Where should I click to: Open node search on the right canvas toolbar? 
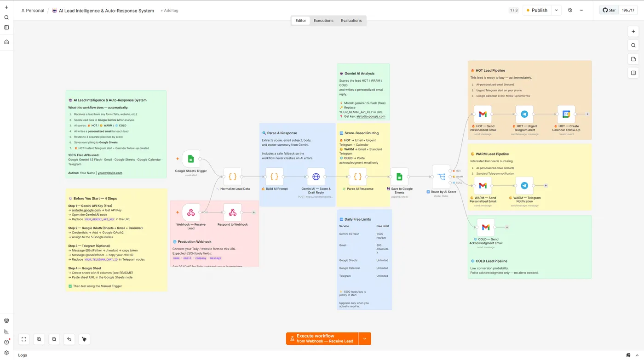633,45
